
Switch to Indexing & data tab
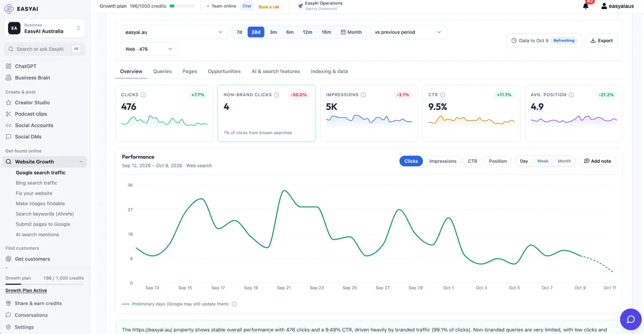tap(329, 71)
